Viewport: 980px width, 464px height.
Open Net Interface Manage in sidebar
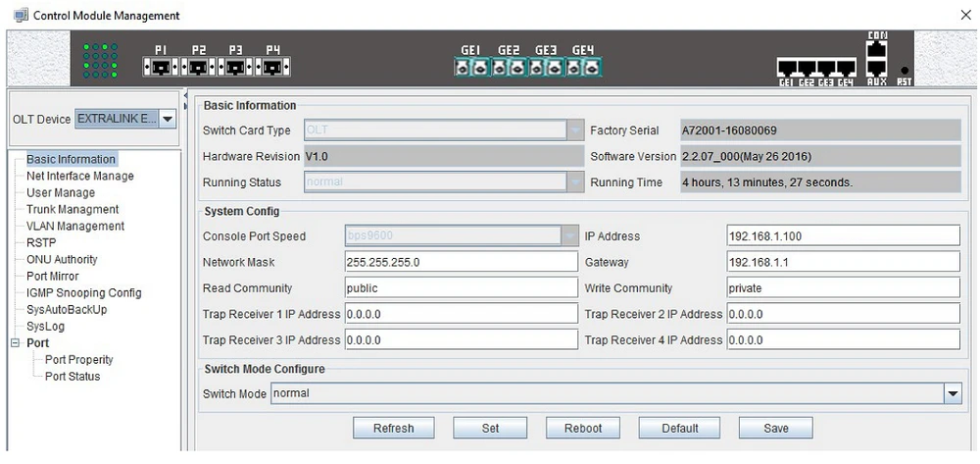(x=79, y=176)
